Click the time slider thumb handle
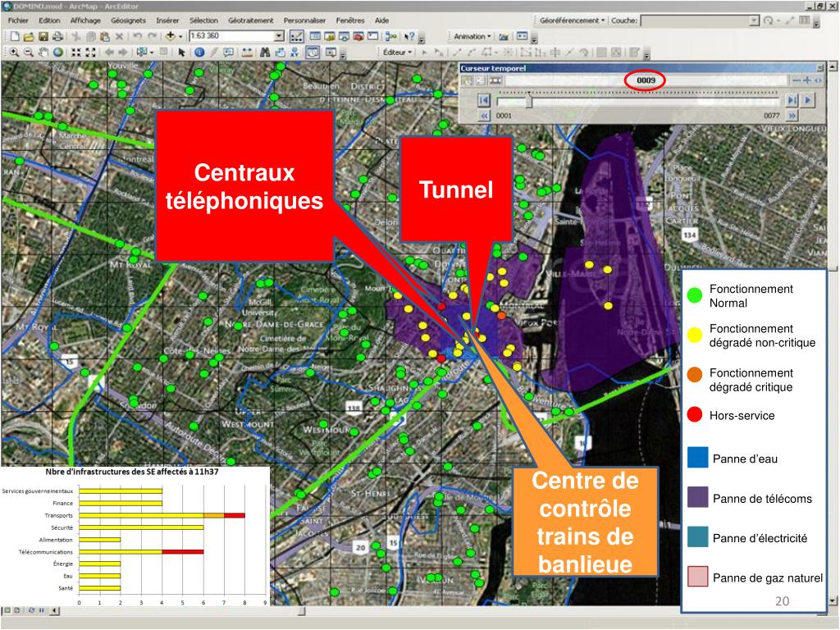Image resolution: width=840 pixels, height=630 pixels. (529, 99)
